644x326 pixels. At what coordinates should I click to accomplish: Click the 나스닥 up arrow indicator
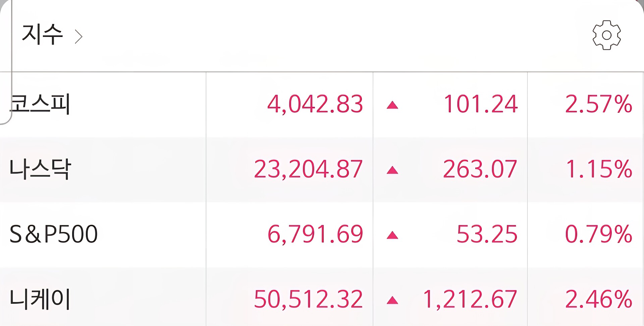click(x=392, y=171)
